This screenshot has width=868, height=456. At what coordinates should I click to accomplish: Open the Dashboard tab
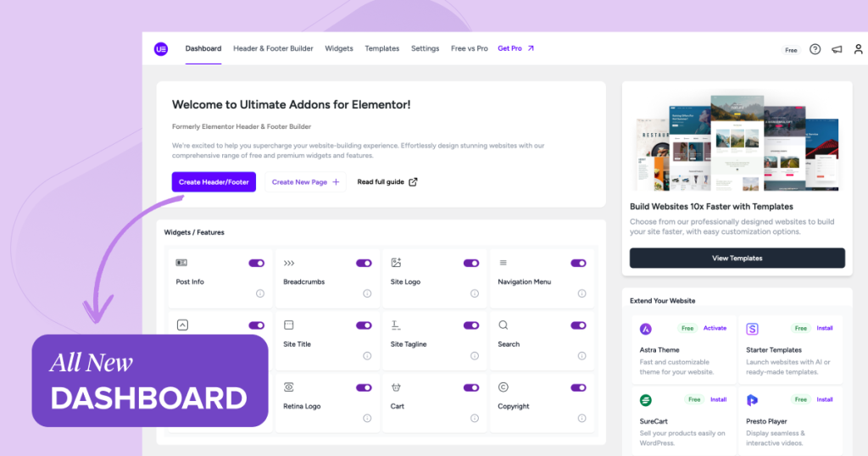coord(203,48)
